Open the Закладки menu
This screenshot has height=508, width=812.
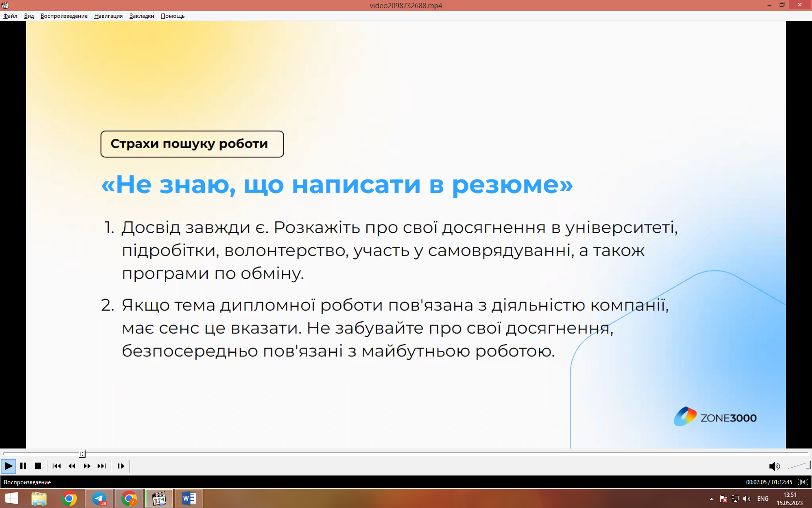point(142,16)
